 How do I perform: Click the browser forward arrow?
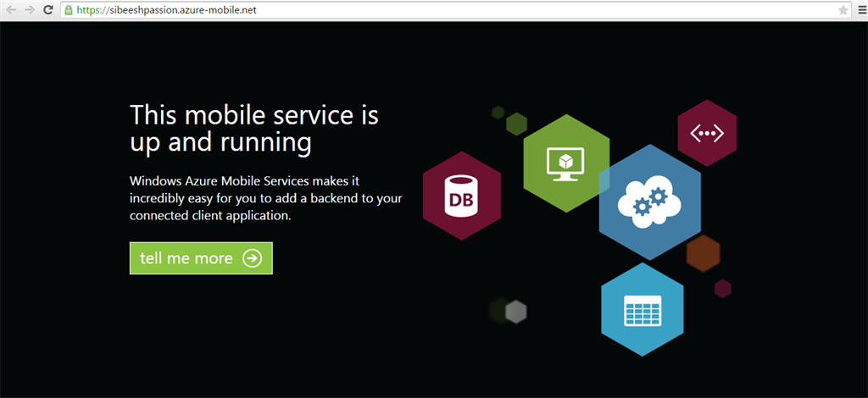[30, 10]
